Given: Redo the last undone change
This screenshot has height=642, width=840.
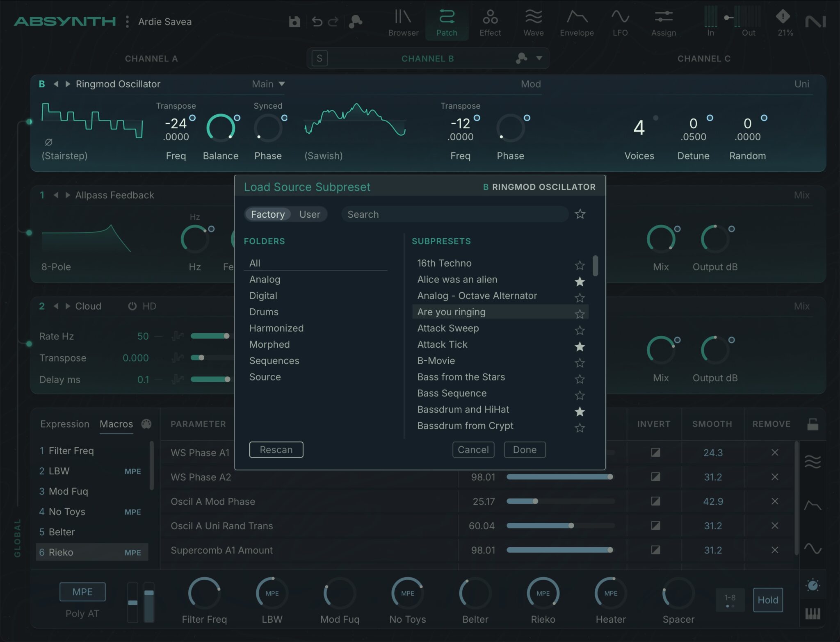Looking at the screenshot, I should tap(333, 21).
